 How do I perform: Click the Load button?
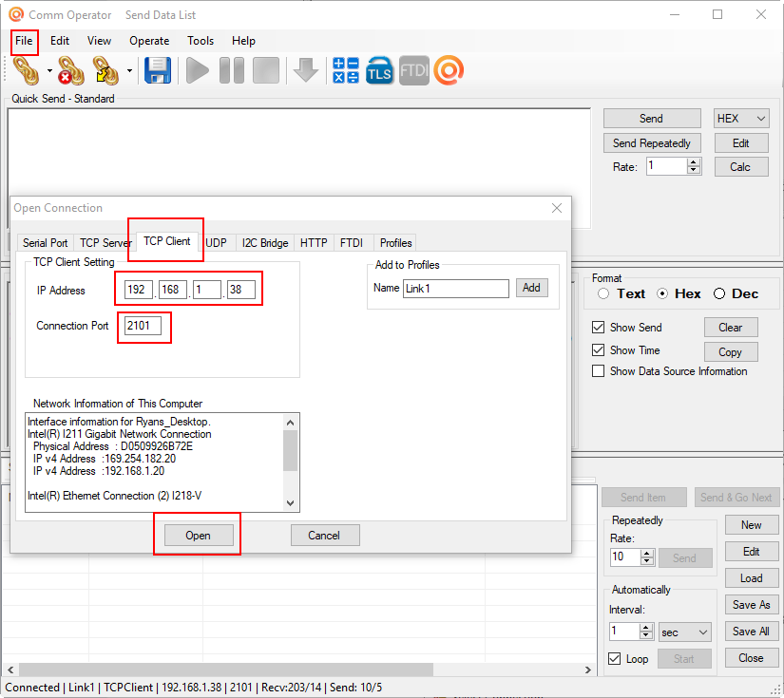point(752,578)
